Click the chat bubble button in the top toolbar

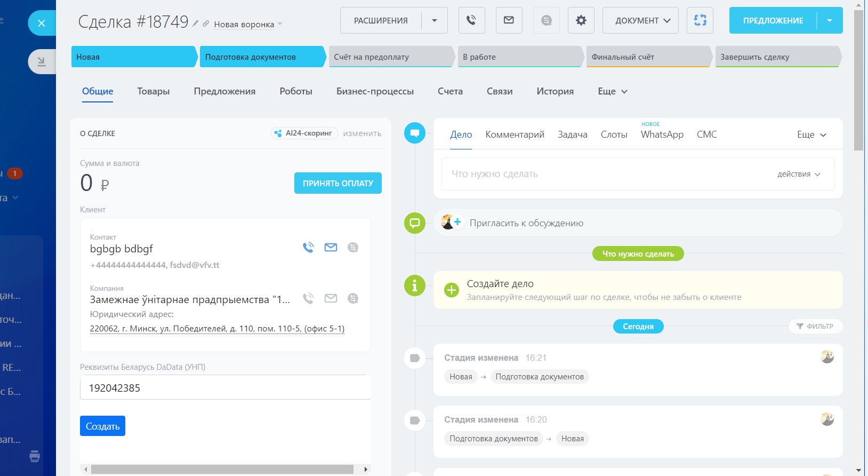tap(546, 20)
